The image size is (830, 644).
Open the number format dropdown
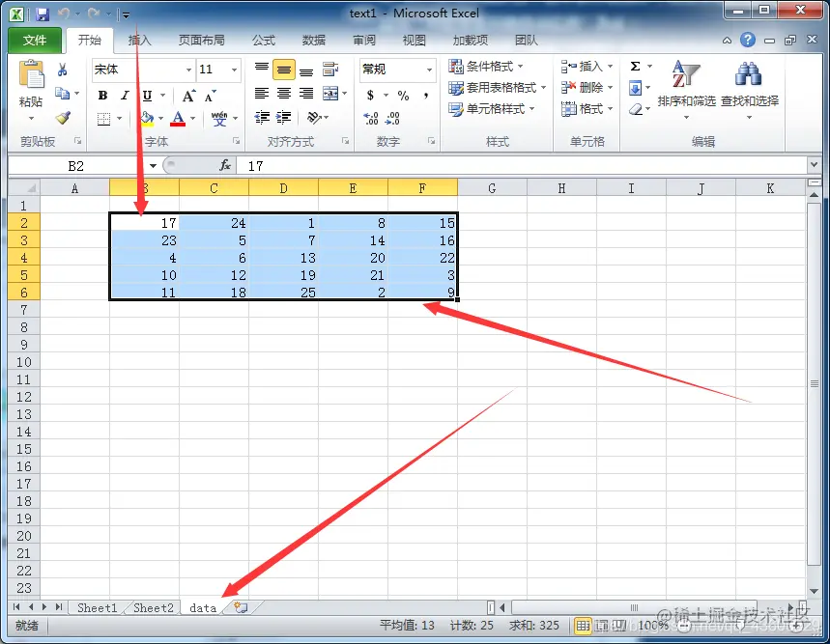point(429,70)
